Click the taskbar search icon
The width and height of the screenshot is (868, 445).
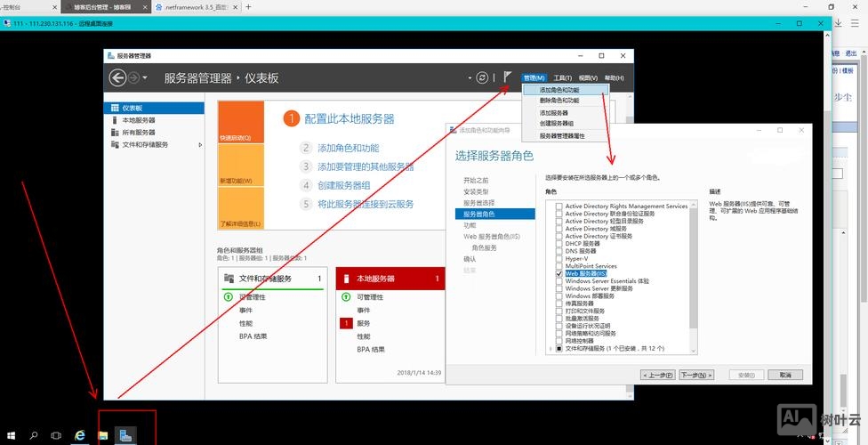(34, 435)
